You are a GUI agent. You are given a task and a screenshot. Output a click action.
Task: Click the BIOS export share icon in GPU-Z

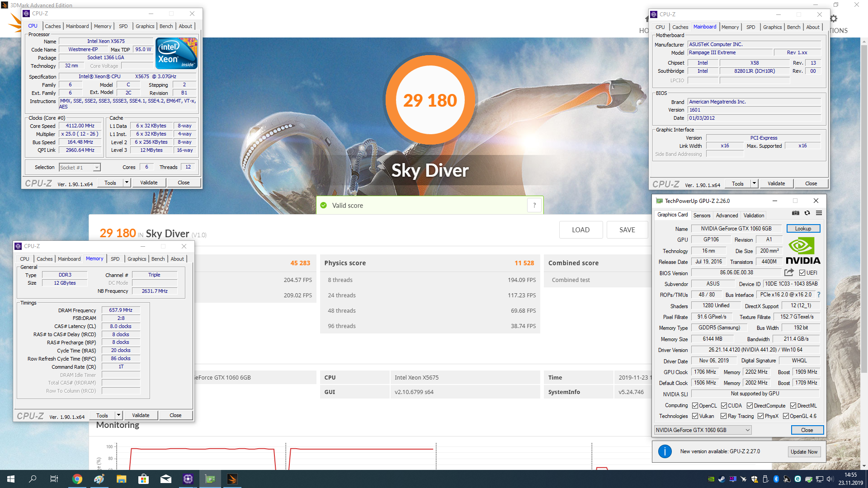tap(789, 272)
